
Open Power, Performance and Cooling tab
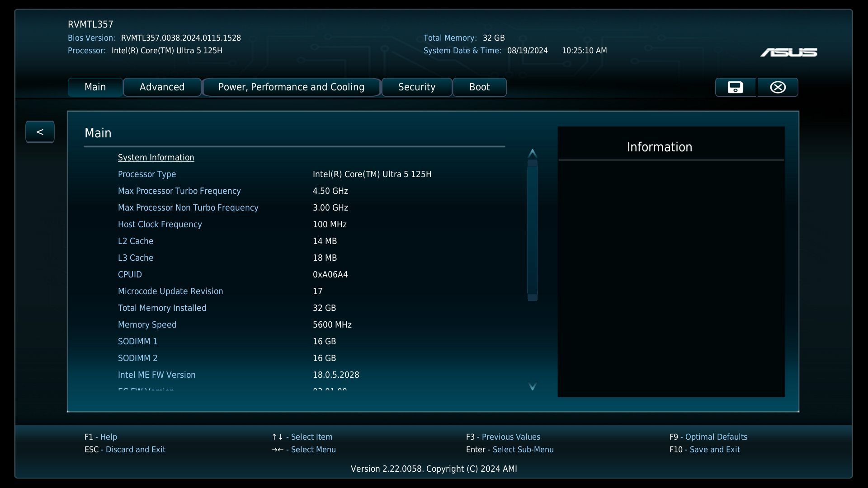(291, 87)
